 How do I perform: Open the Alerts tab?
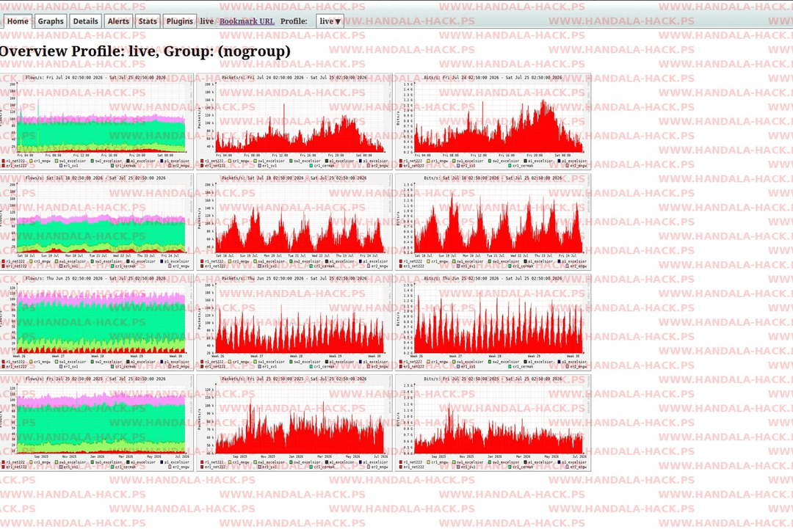tap(117, 21)
